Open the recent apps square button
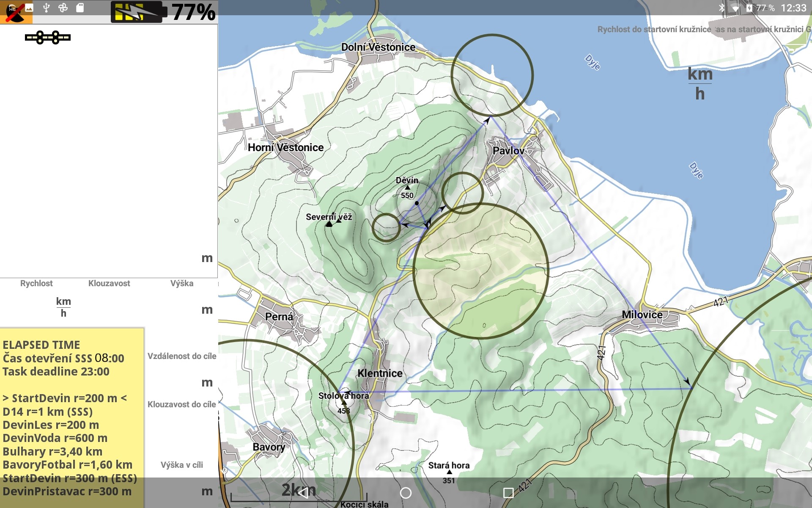This screenshot has height=508, width=812. point(508,493)
